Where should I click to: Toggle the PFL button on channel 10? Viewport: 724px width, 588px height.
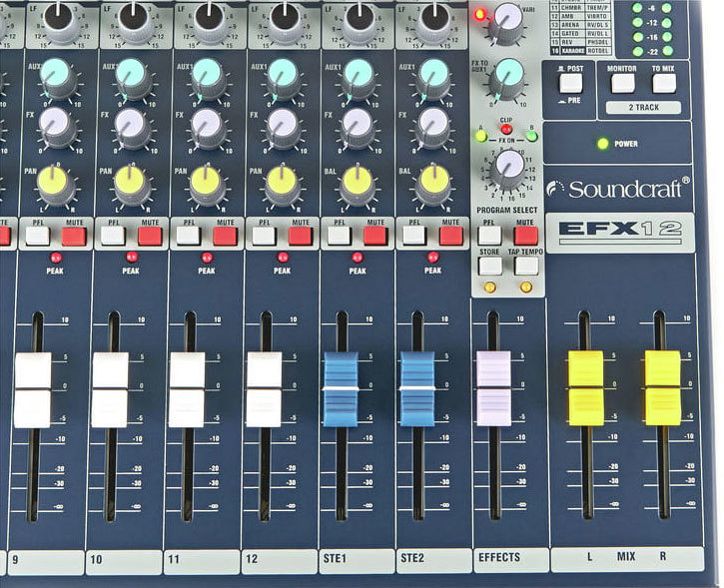[x=113, y=236]
